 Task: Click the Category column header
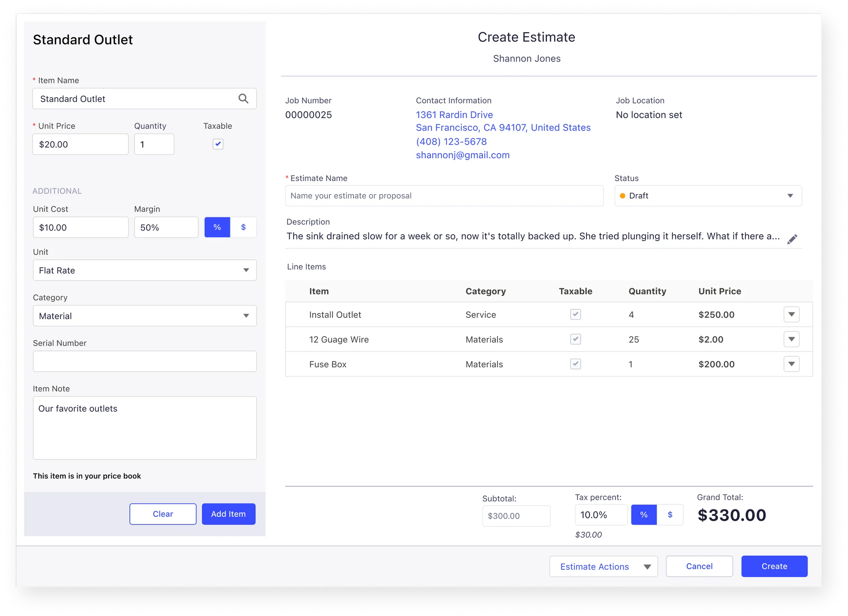pos(485,291)
